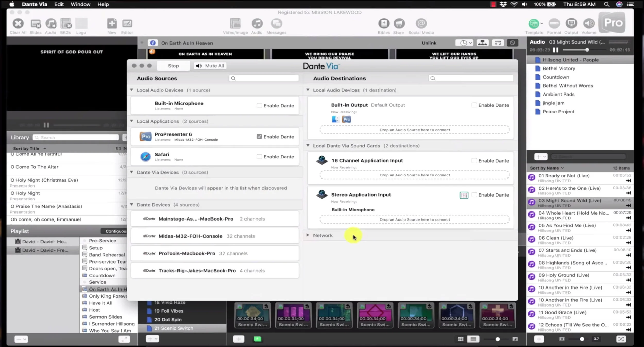
Task: Collapse Local Dante Via Sound Cards section
Action: [308, 145]
